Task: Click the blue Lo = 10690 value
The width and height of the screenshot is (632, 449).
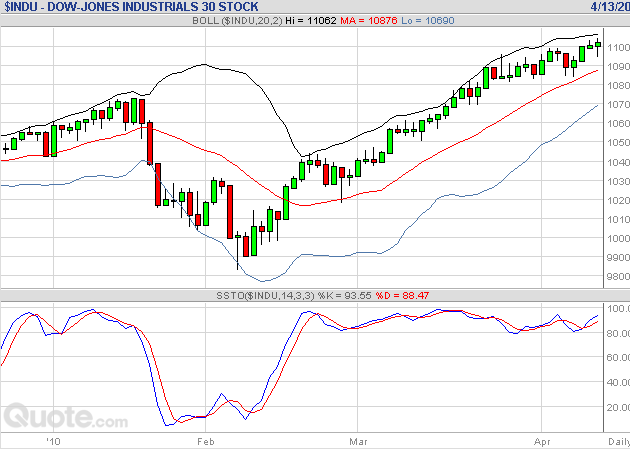Action: click(428, 21)
